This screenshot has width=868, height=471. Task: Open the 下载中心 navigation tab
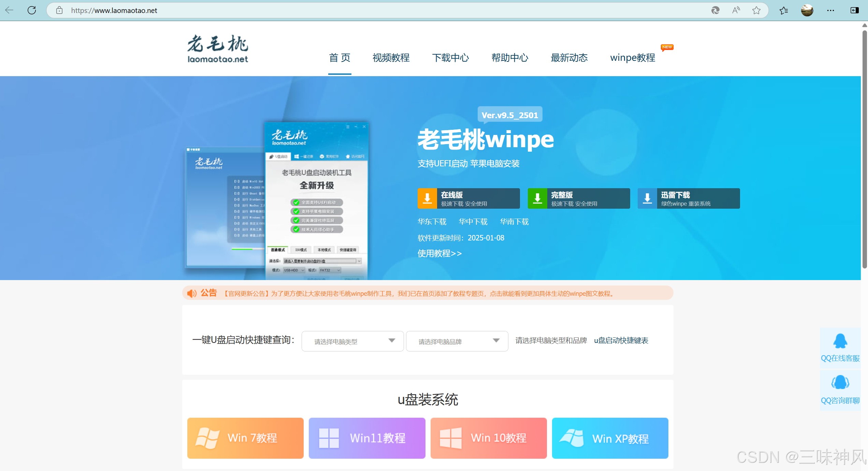450,58
